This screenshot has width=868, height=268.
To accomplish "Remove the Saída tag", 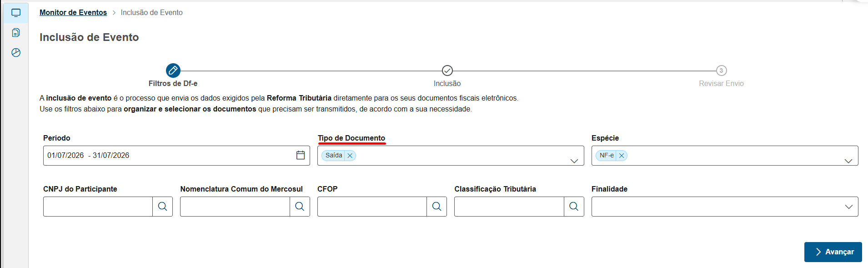I will [350, 156].
